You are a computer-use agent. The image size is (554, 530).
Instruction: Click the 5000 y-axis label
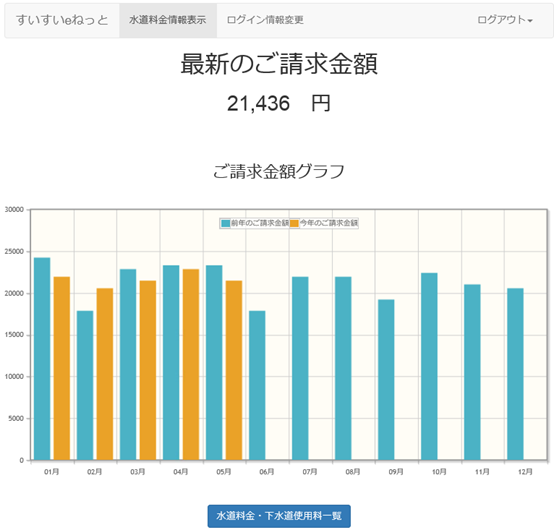coord(16,418)
